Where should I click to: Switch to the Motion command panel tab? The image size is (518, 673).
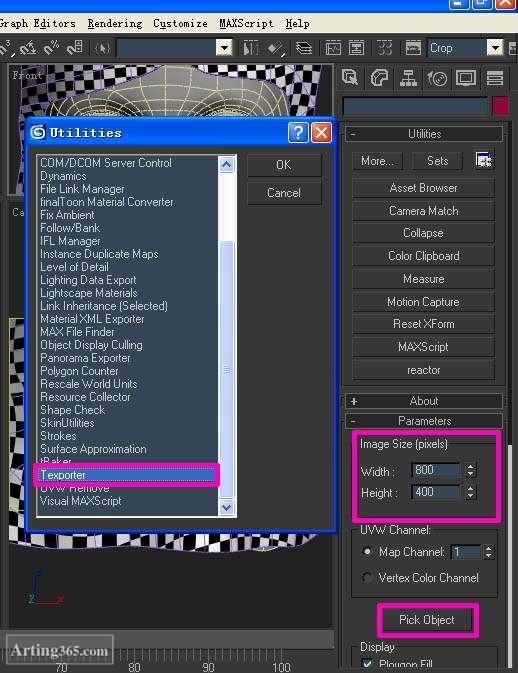click(x=437, y=78)
